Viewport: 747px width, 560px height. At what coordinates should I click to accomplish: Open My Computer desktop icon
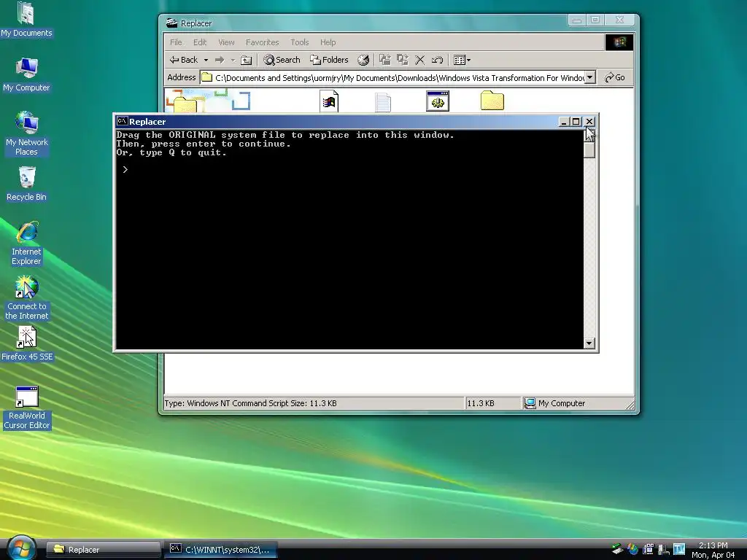[x=26, y=75]
